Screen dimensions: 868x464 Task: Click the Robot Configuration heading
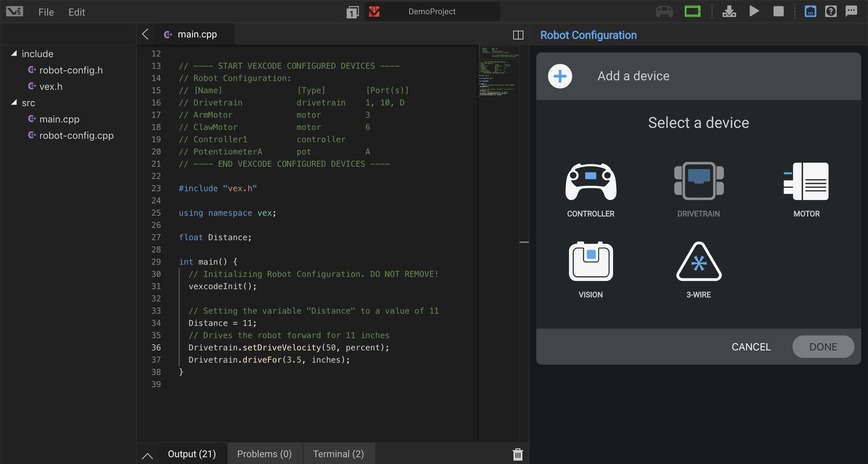588,35
